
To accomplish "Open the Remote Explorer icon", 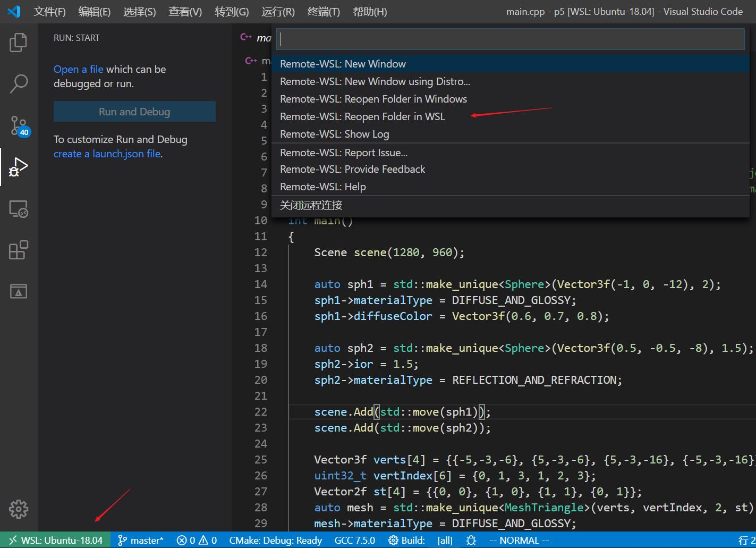I will [x=19, y=209].
